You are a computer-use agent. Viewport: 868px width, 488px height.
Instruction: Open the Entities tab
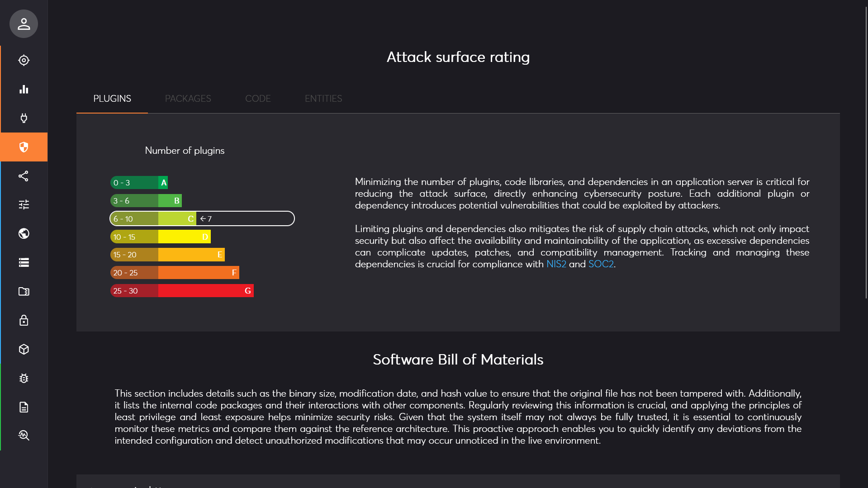[x=323, y=99]
